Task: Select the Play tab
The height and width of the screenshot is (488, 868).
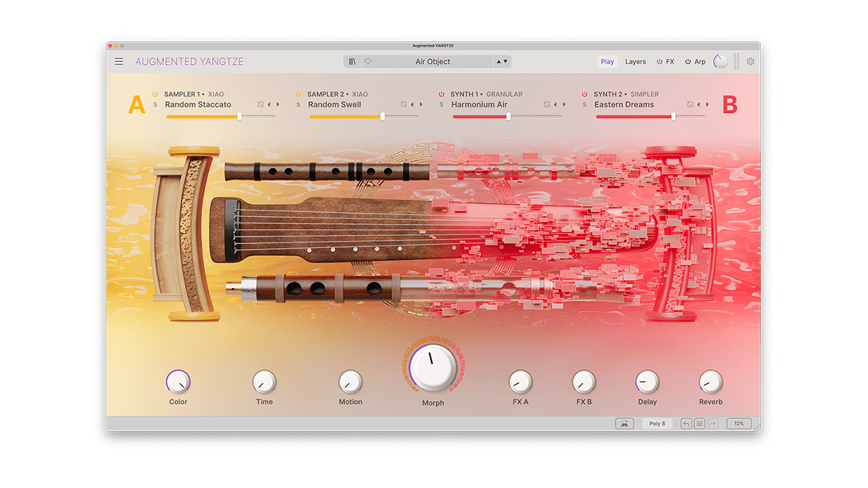Action: tap(607, 62)
